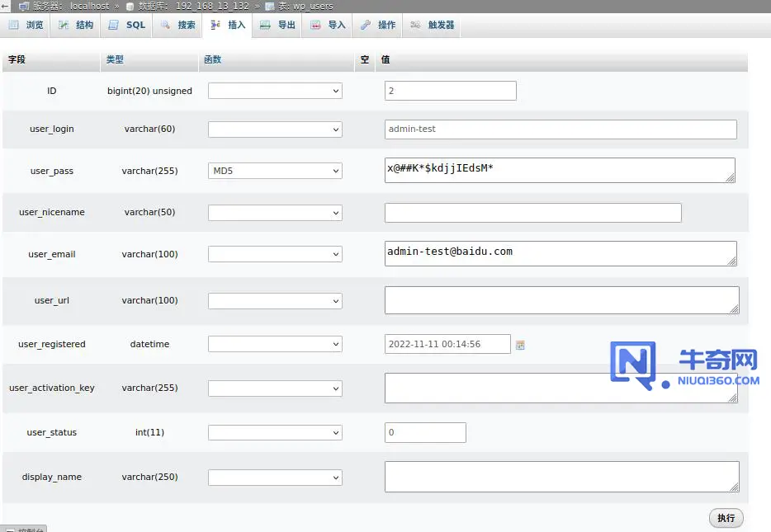Open the function dropdown for user_nicename

pyautogui.click(x=275, y=213)
